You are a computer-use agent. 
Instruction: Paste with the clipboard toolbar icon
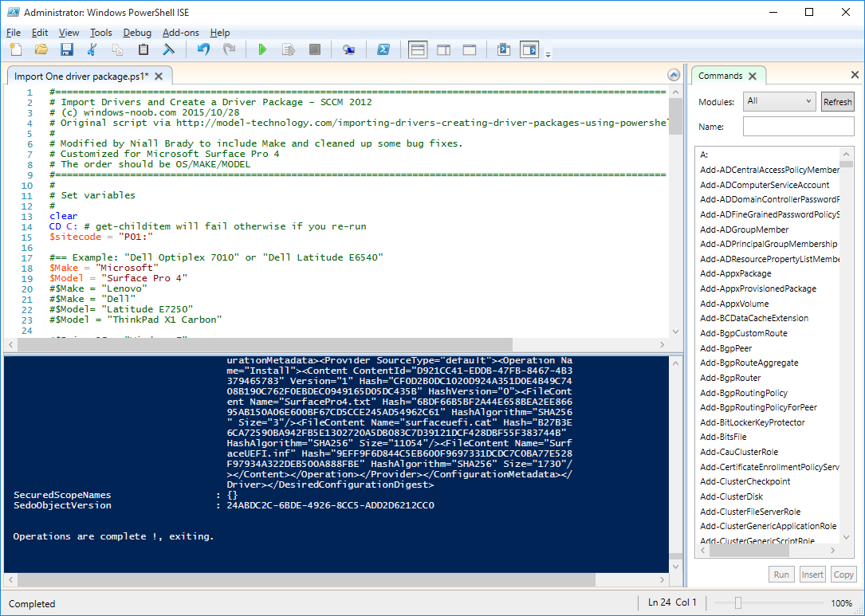tap(144, 49)
